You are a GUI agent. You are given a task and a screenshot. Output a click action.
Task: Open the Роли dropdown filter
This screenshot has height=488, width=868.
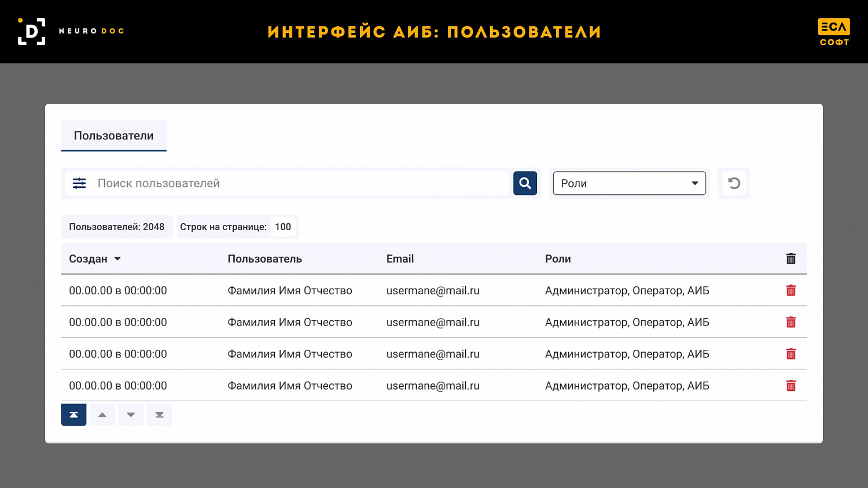(x=630, y=183)
